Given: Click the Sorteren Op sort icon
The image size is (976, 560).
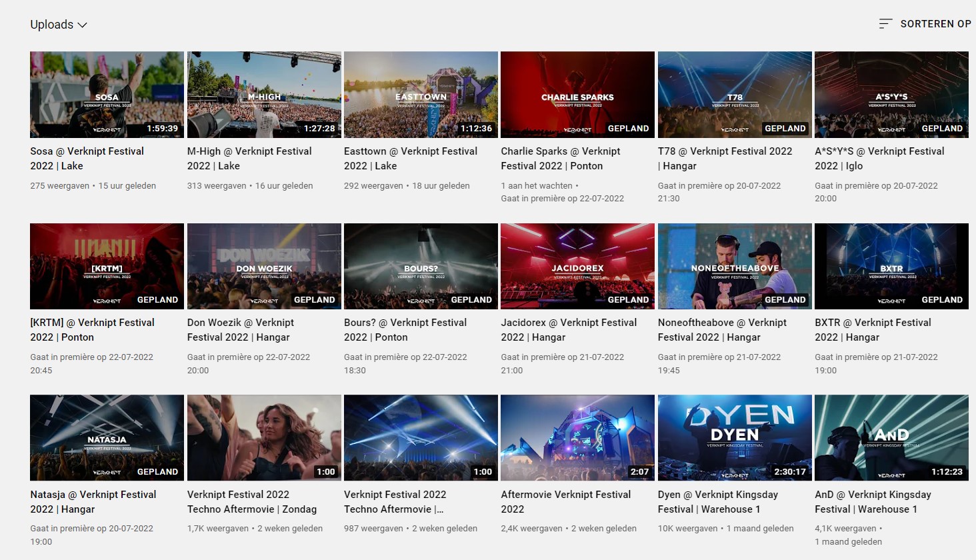Looking at the screenshot, I should (x=885, y=24).
